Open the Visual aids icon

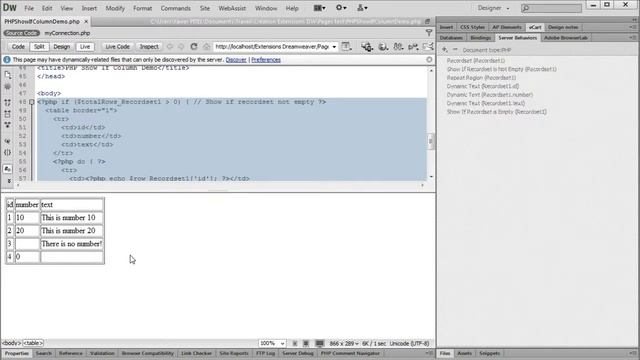pyautogui.click(x=398, y=47)
